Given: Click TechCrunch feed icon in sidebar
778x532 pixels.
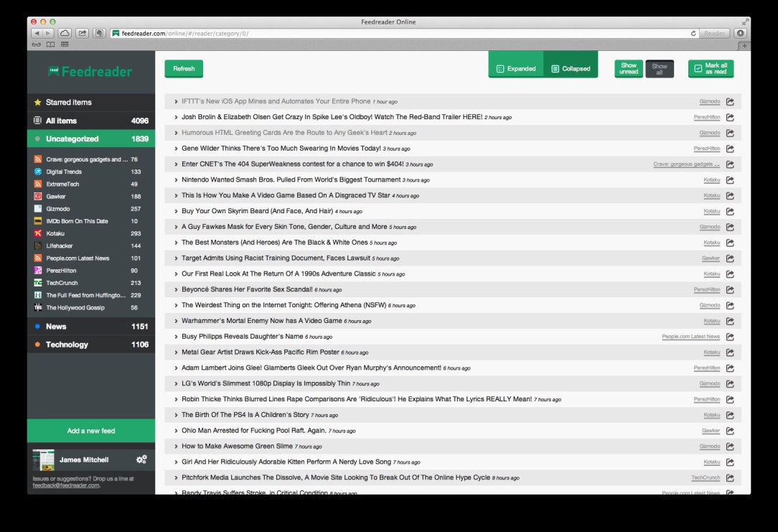Looking at the screenshot, I should coord(38,283).
